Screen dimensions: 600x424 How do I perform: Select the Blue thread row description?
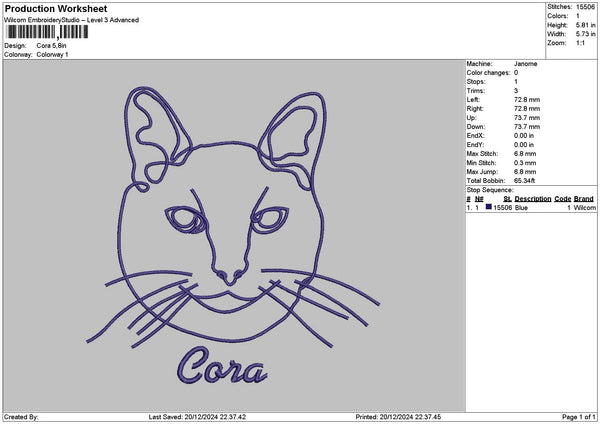pyautogui.click(x=521, y=207)
